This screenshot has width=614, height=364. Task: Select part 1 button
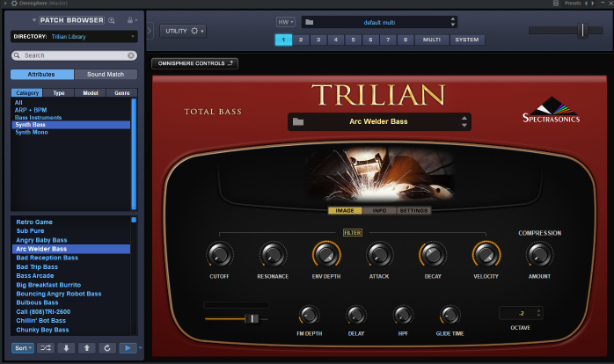click(x=283, y=40)
